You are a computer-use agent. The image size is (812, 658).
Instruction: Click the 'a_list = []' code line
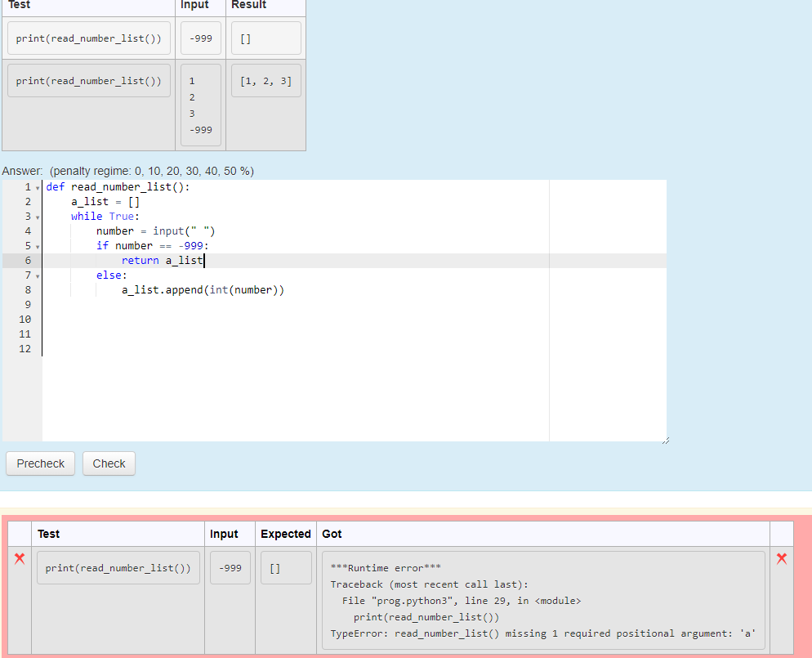(105, 202)
